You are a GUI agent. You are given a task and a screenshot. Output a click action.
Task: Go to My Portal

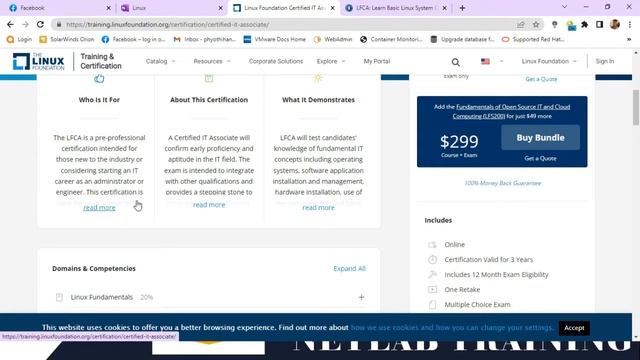(377, 61)
